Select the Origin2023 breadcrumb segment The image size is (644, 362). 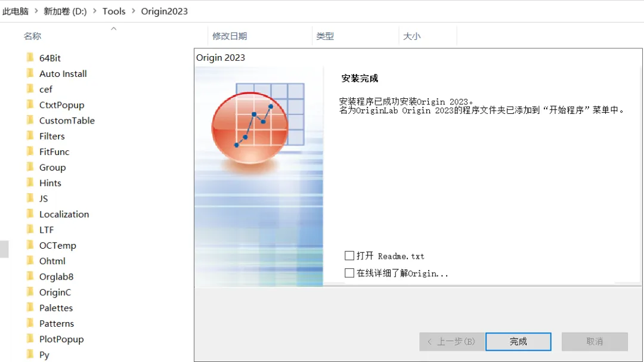(x=165, y=11)
